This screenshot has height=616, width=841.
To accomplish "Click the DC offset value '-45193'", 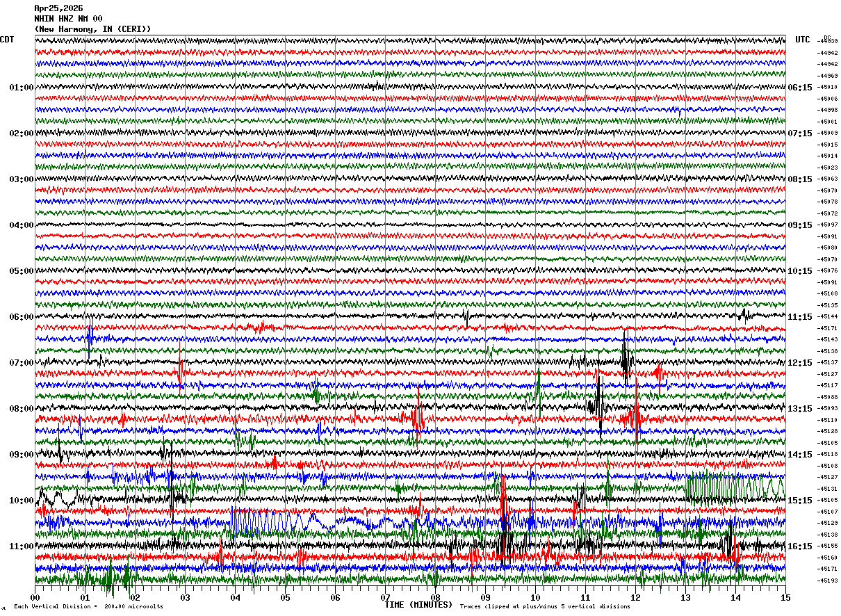I will click(828, 581).
